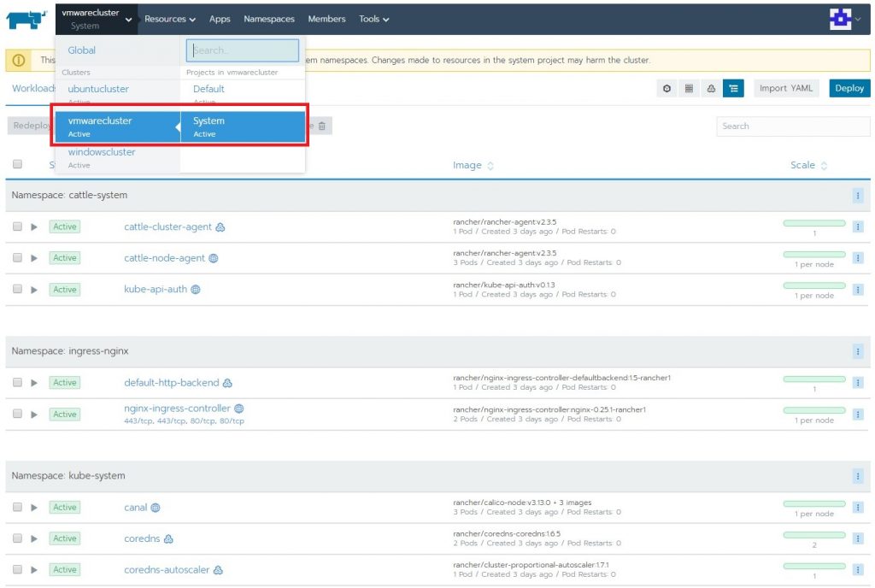Screen dimensions: 875x588
Task: Expand the cattle-node-agent row
Action: coord(34,258)
